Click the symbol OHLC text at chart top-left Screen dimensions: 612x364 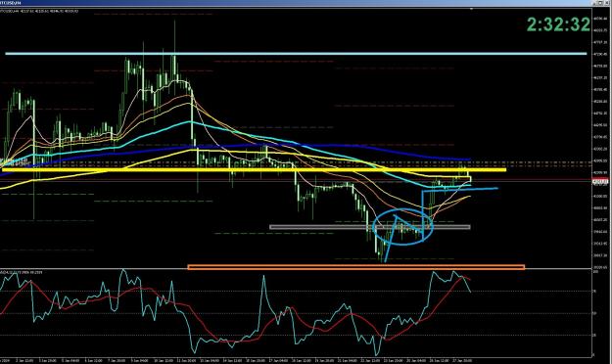[x=39, y=11]
